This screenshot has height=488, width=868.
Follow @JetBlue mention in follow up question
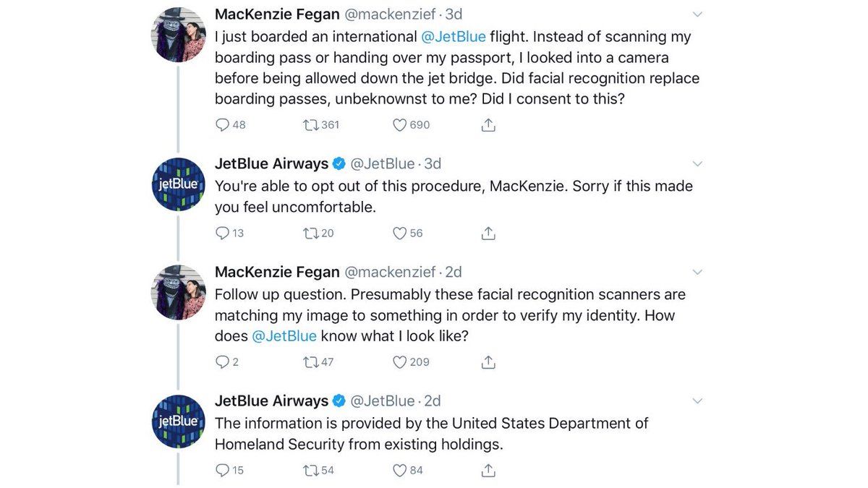point(284,336)
